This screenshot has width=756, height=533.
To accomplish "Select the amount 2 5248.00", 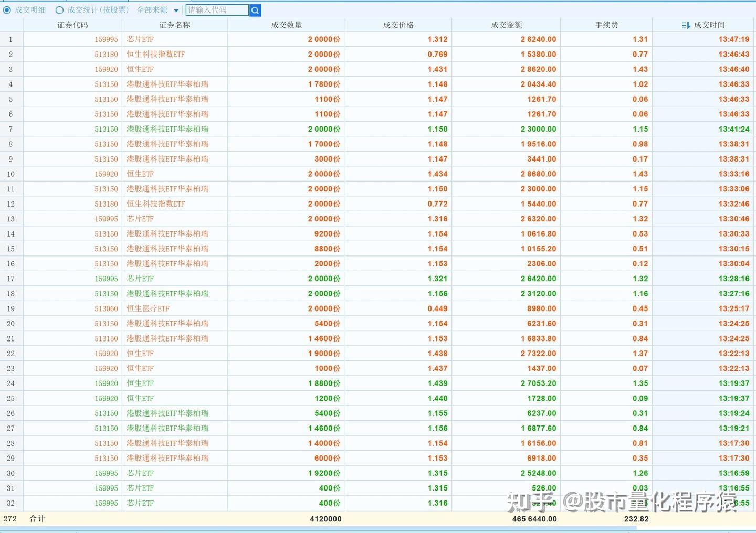I will pyautogui.click(x=539, y=473).
